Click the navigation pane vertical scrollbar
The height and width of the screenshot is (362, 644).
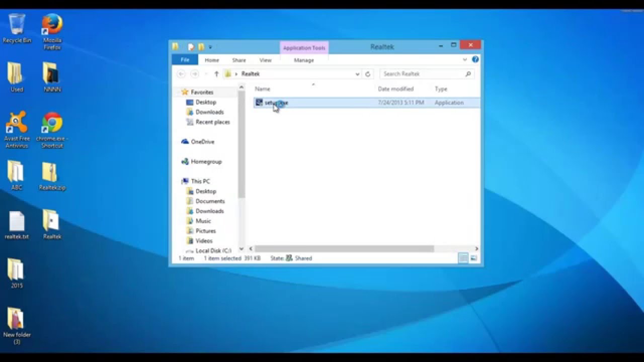pos(242,144)
